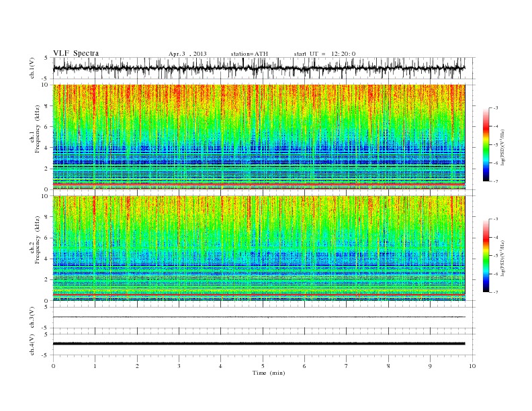Click inside the ch.1 frequency spectrogram

[259, 137]
